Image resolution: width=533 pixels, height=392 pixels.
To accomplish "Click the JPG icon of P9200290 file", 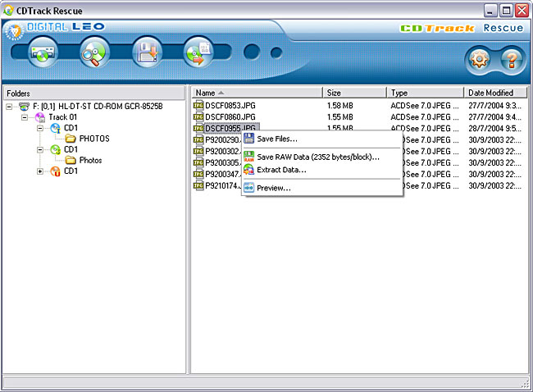I will tap(198, 139).
